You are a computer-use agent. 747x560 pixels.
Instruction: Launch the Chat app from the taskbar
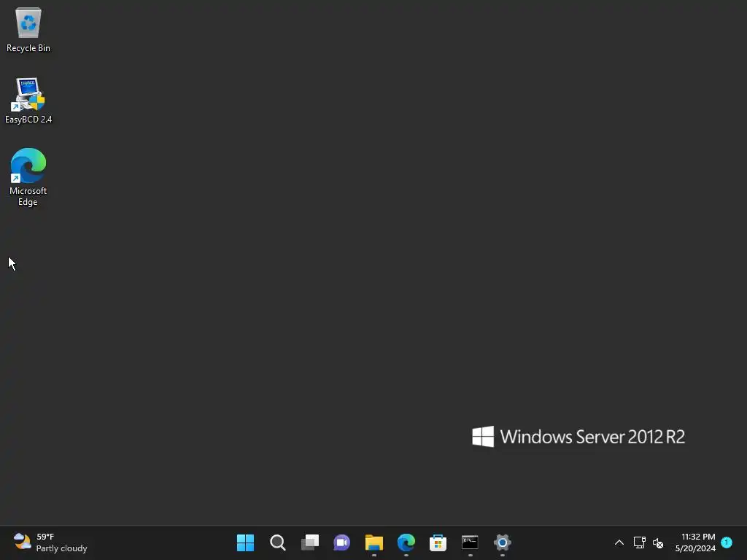pos(341,542)
